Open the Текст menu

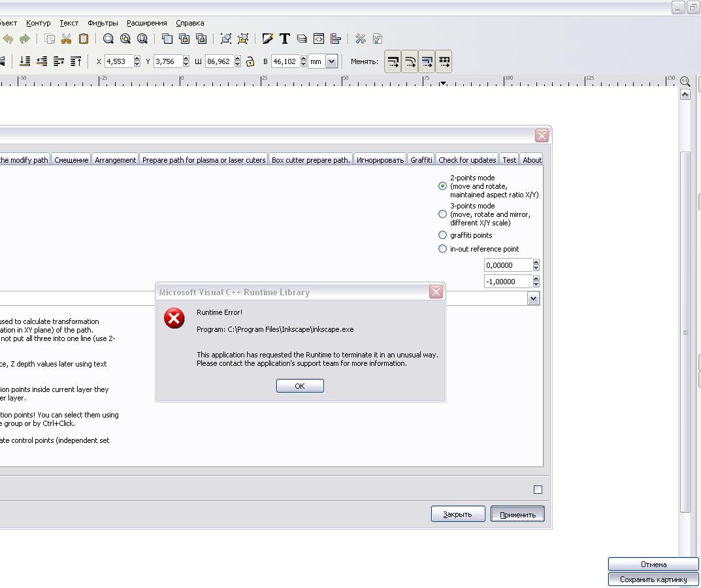click(x=69, y=24)
